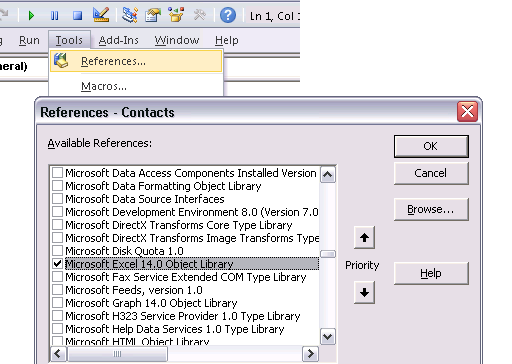Check Microsoft Help Data Services 1.0 Type Library
The height and width of the screenshot is (364, 512).
pos(58,329)
